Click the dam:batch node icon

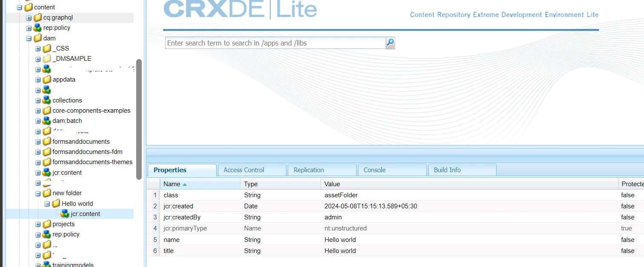(x=47, y=121)
